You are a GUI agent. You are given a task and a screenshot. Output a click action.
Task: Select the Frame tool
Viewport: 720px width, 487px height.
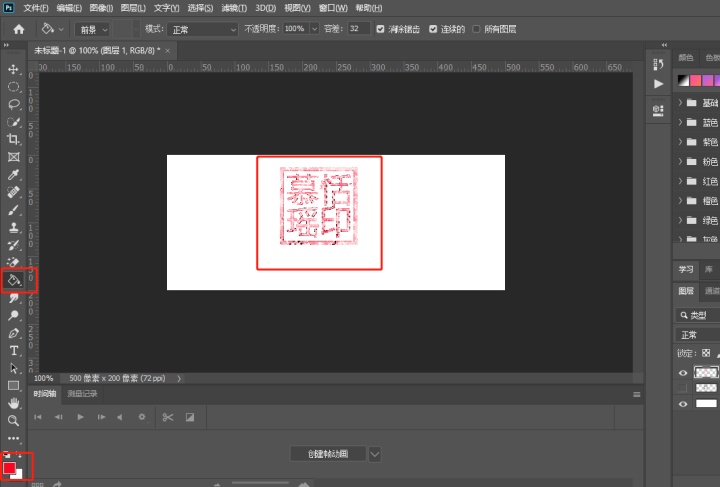13,157
